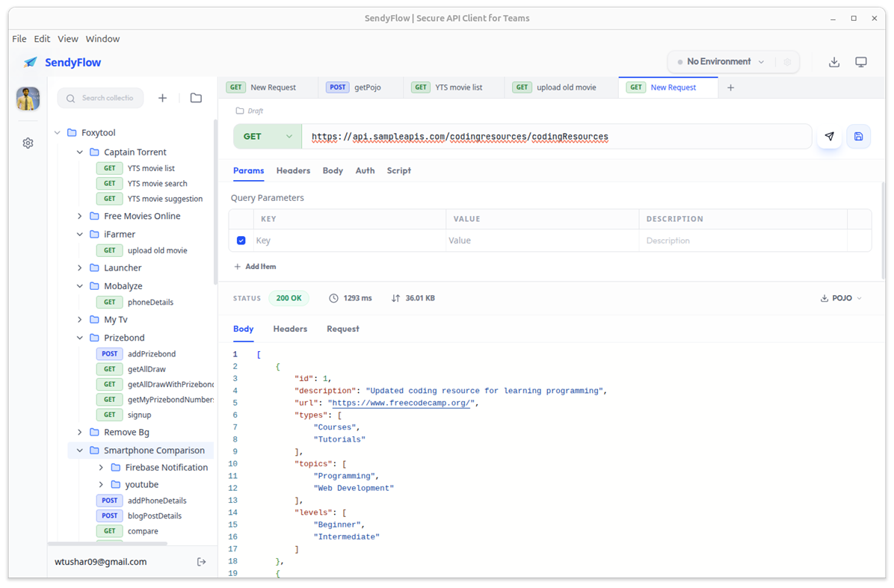The width and height of the screenshot is (894, 588).
Task: Open the No Environment dropdown
Action: (721, 61)
